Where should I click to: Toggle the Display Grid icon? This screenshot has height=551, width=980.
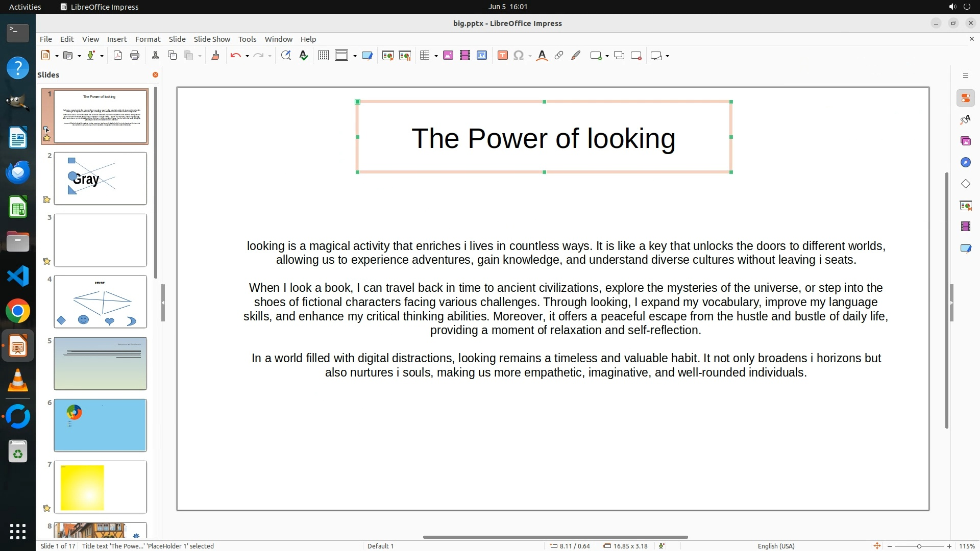point(323,56)
